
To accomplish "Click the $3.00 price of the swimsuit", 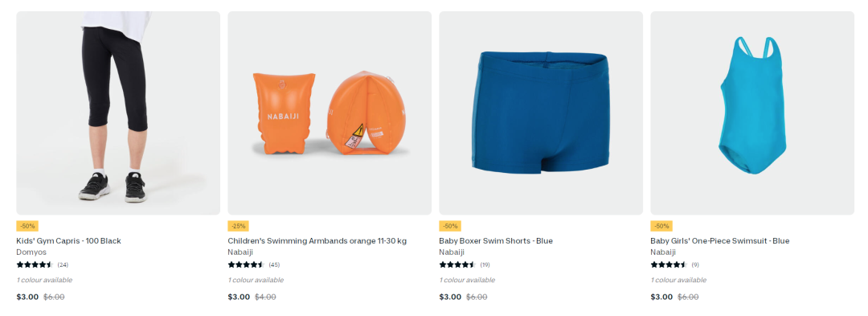I will point(661,297).
